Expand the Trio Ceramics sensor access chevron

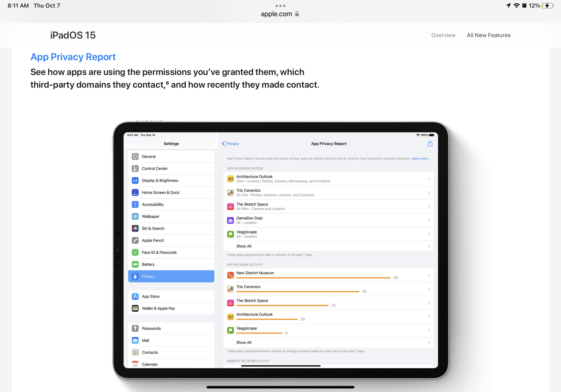429,192
